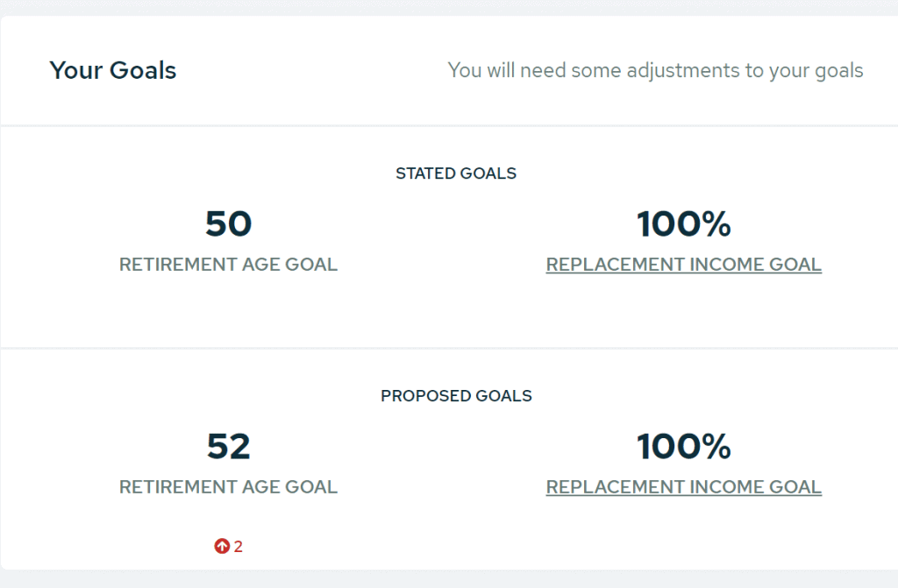Click the divider line above Proposed Goals section

(x=449, y=348)
